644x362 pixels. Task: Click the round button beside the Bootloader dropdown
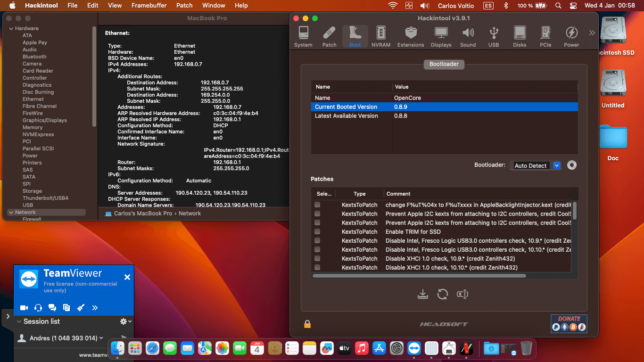point(572,165)
